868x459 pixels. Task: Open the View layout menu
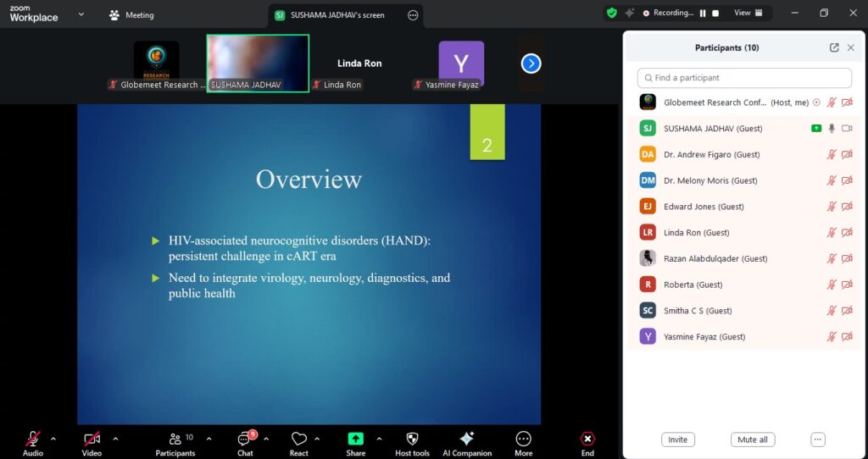[748, 14]
